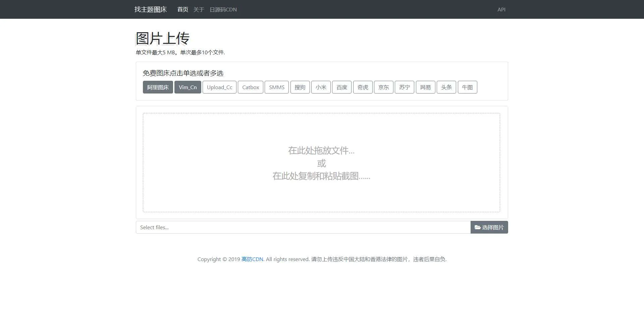
Task: Toggle the SMMS image host on
Action: coord(276,87)
